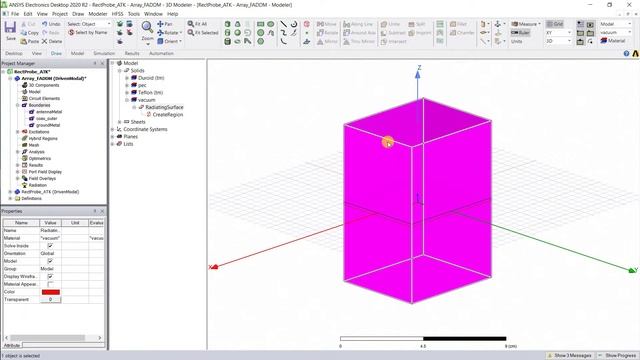Draw a rectangle sheet

pos(260,24)
